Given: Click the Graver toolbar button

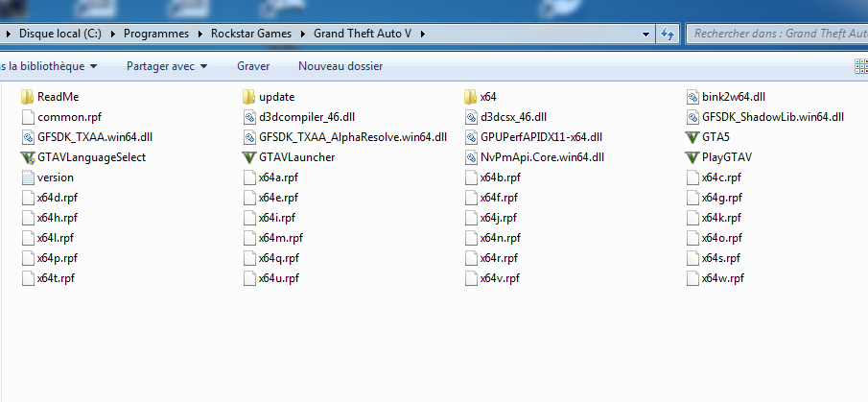Looking at the screenshot, I should pyautogui.click(x=253, y=66).
